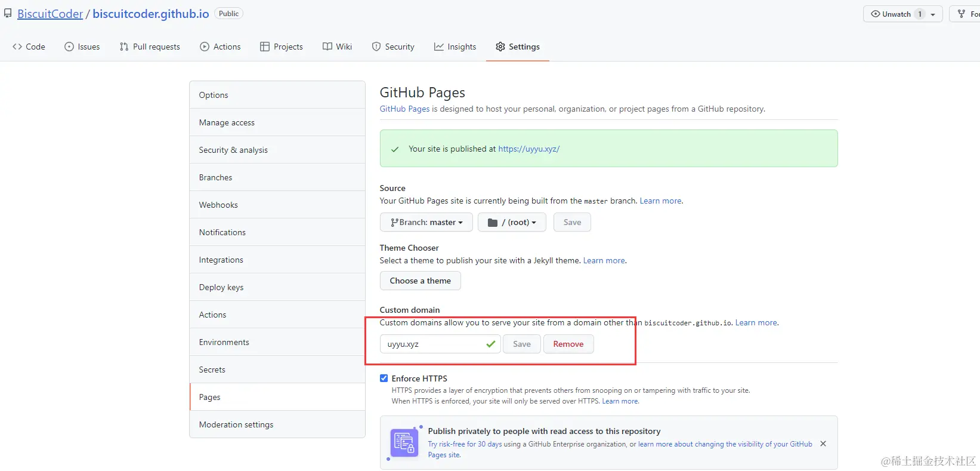Open the Wiki tab
The height and width of the screenshot is (471, 980).
[337, 47]
